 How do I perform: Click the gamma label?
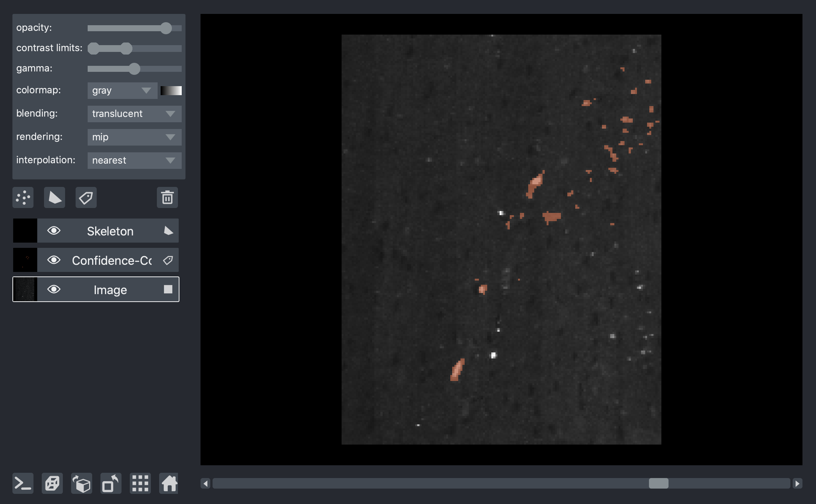coord(34,68)
